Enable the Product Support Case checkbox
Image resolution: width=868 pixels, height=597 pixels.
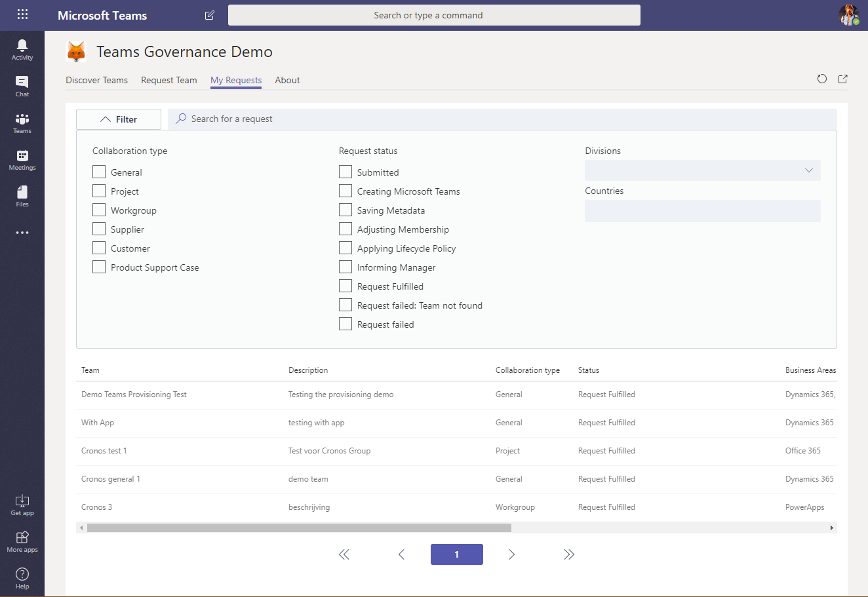coord(99,267)
